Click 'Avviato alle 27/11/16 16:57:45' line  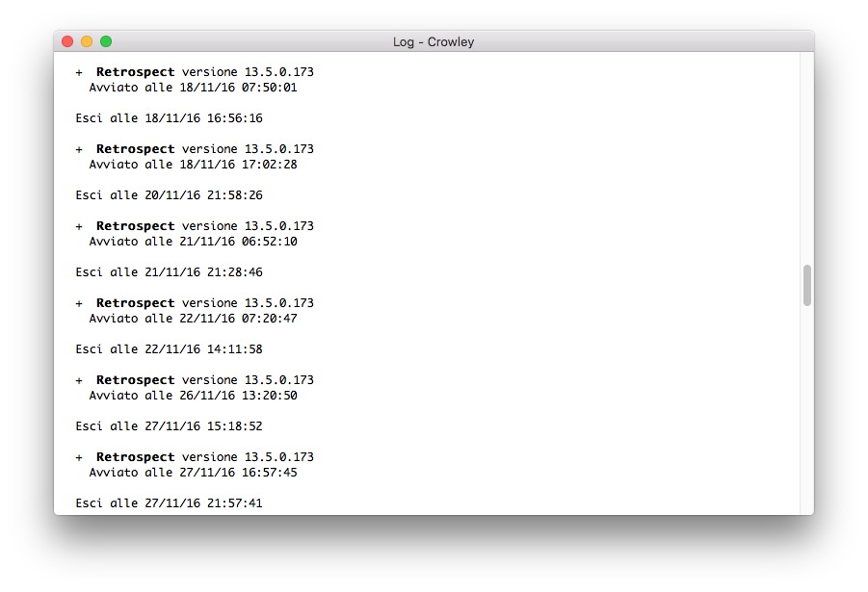[194, 472]
